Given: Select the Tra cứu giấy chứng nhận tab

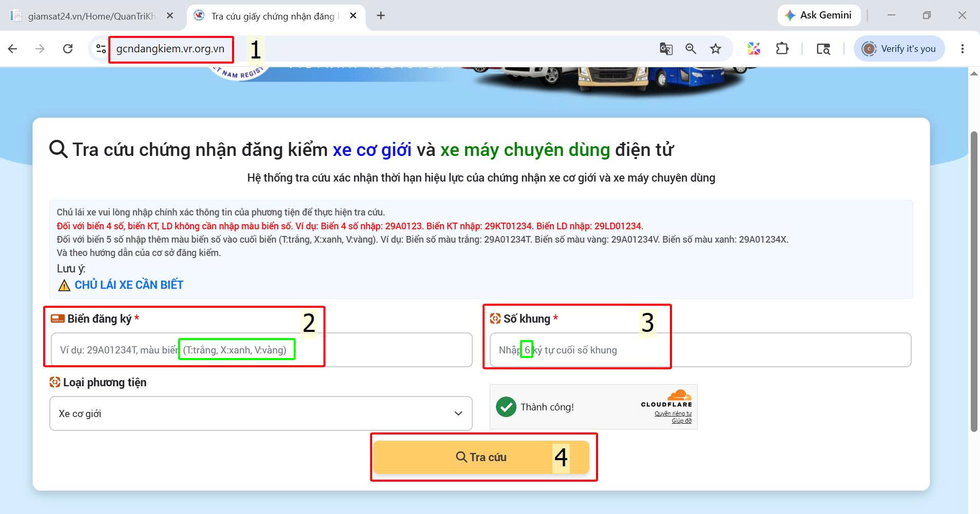Looking at the screenshot, I should (x=276, y=16).
